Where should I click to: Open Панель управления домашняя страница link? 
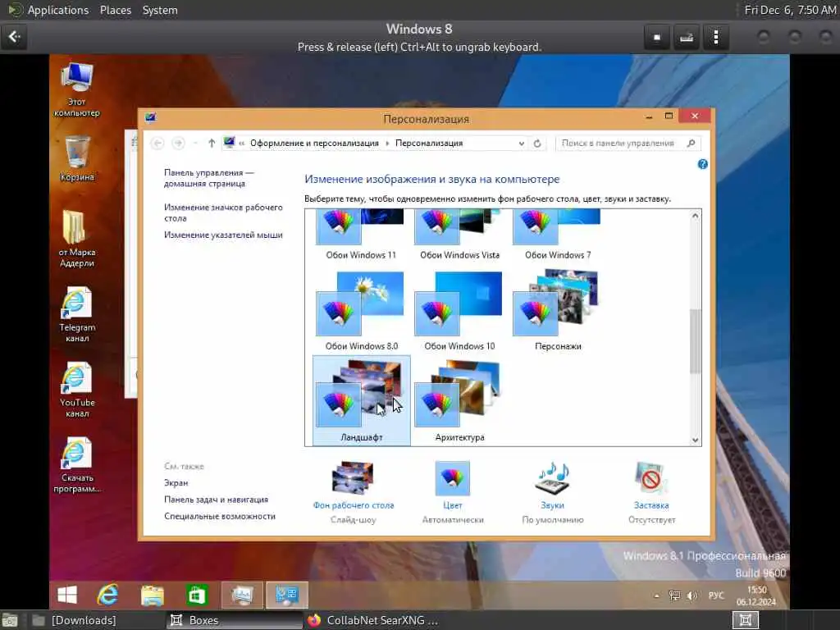point(208,178)
